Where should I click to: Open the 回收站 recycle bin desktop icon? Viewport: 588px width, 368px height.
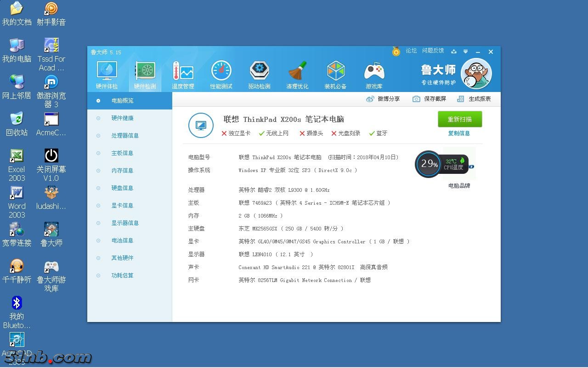pyautogui.click(x=17, y=123)
